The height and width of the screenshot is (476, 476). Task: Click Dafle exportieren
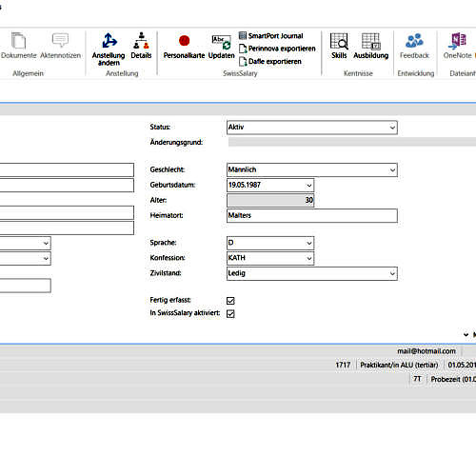click(x=270, y=61)
